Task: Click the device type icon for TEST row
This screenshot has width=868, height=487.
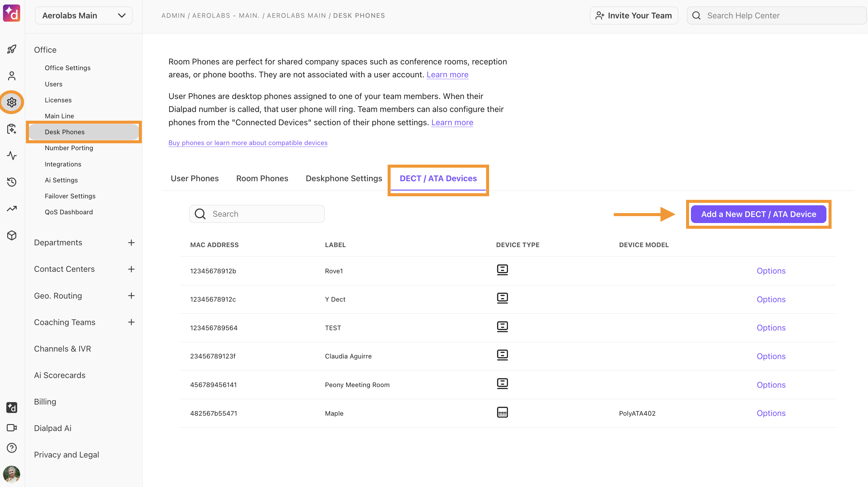Action: [502, 327]
